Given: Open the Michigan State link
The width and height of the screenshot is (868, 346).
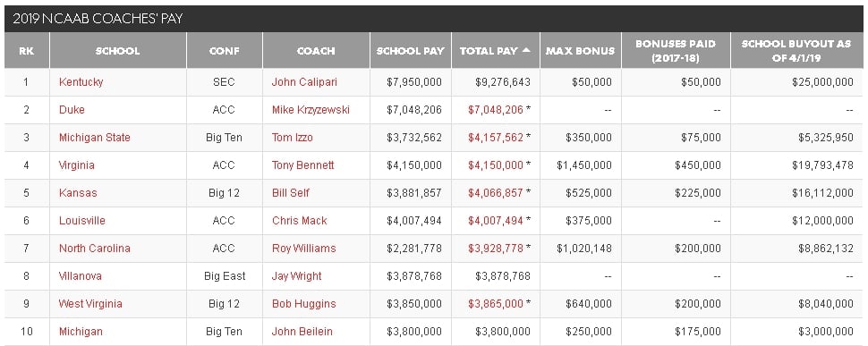Looking at the screenshot, I should [95, 137].
